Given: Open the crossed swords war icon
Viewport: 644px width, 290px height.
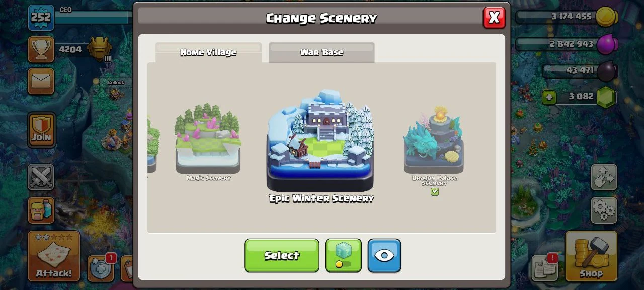Looking at the screenshot, I should pos(41,177).
